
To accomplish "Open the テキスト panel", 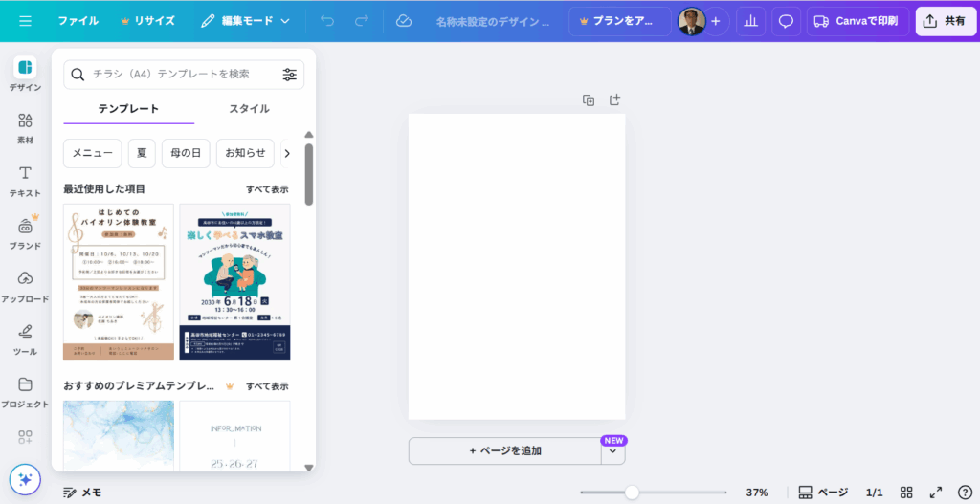I will [25, 181].
